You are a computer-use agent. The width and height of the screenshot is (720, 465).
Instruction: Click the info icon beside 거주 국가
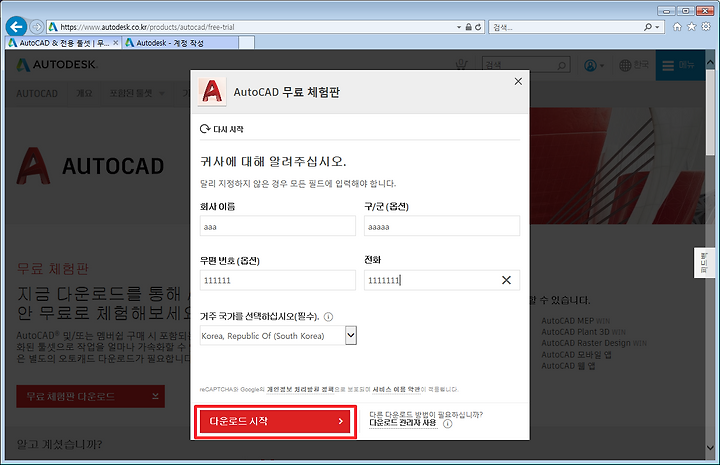point(328,317)
